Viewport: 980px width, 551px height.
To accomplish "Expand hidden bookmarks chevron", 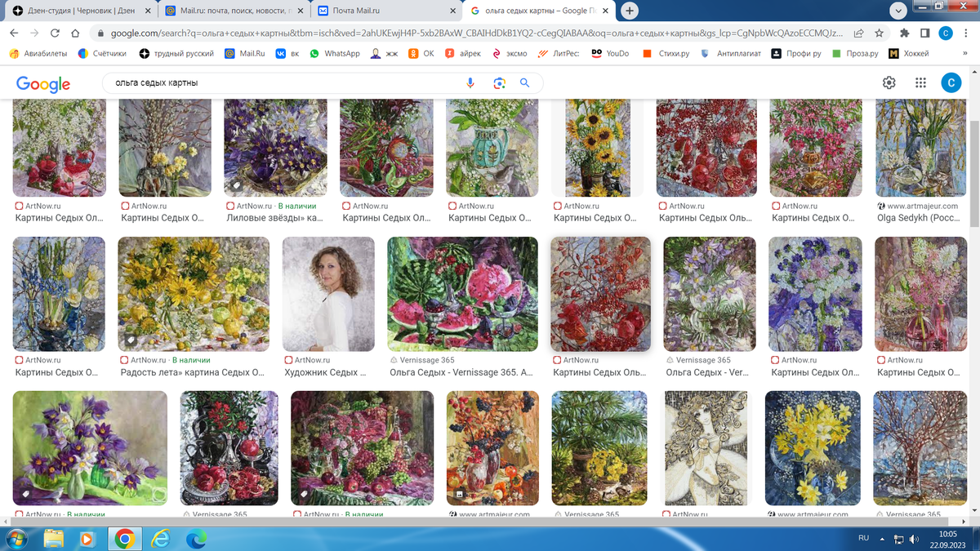I will (966, 53).
